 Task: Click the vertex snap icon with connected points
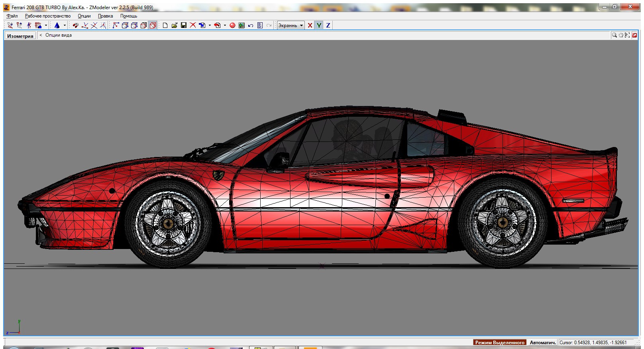85,25
